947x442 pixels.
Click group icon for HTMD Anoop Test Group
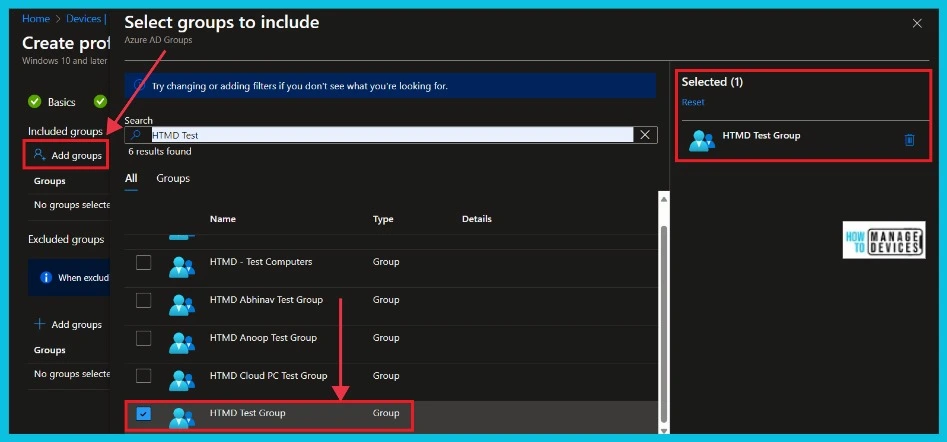point(181,343)
